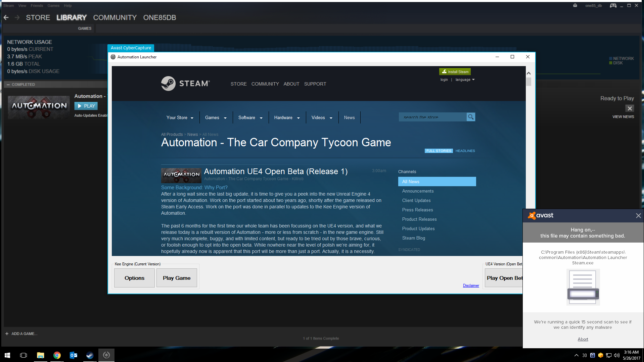The width and height of the screenshot is (644, 362).
Task: Click the Steam logo on the web page
Action: pos(185,84)
